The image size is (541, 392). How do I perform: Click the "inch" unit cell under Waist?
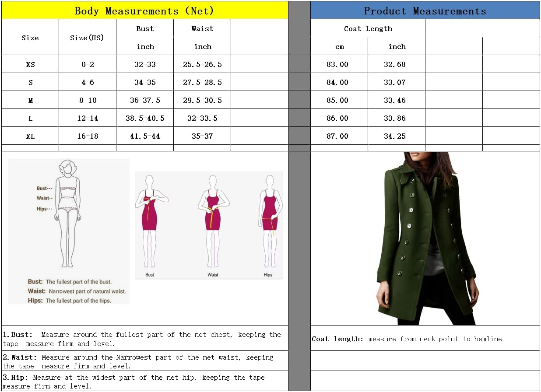(x=202, y=46)
